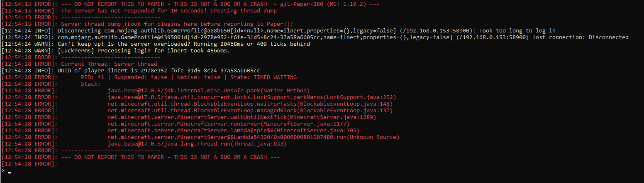Click the console command prompt input line
Viewport: 644px width, 183px height.
click(x=322, y=171)
